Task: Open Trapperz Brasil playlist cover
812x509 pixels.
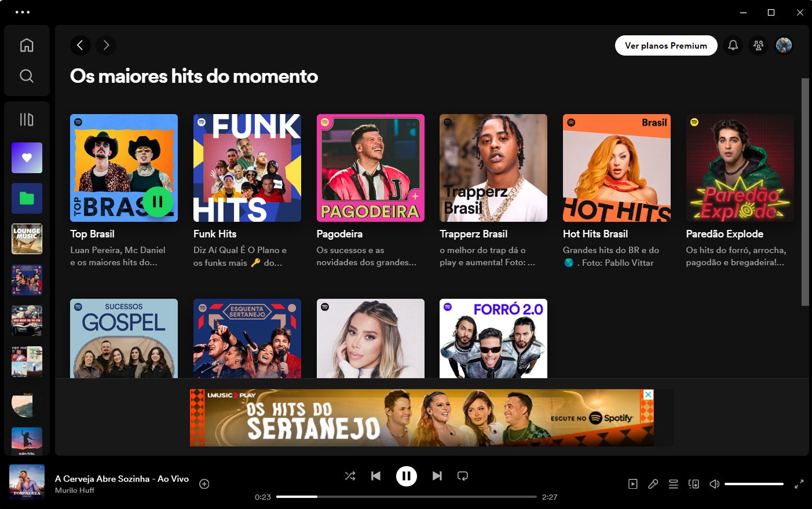Action: click(493, 168)
